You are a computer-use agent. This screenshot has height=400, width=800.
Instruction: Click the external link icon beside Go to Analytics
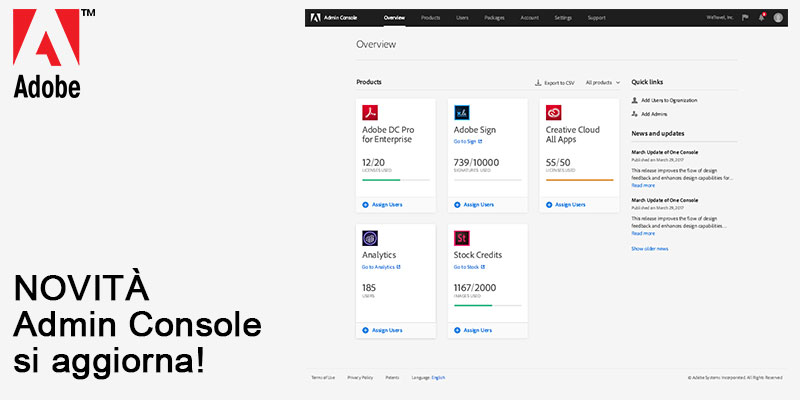pos(398,267)
